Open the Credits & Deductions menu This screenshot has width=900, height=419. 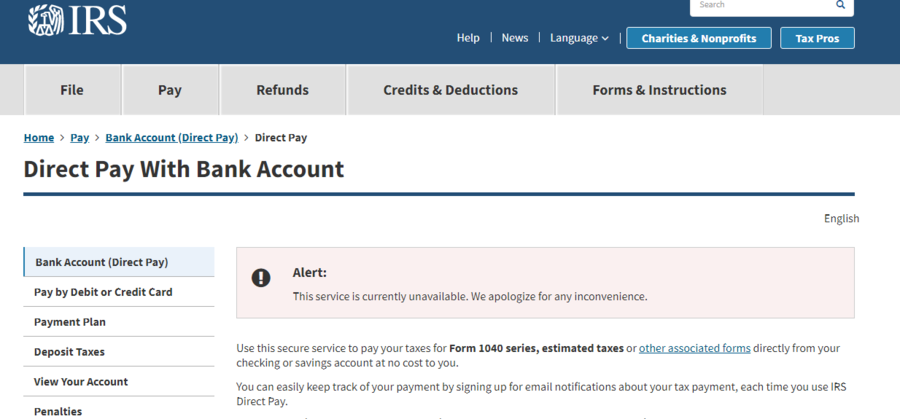coord(451,90)
